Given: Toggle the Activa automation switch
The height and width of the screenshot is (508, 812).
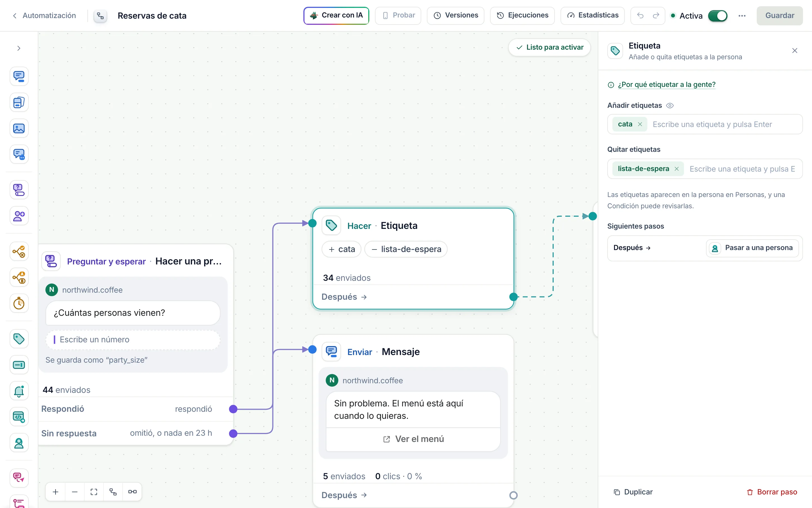Looking at the screenshot, I should click(x=717, y=16).
